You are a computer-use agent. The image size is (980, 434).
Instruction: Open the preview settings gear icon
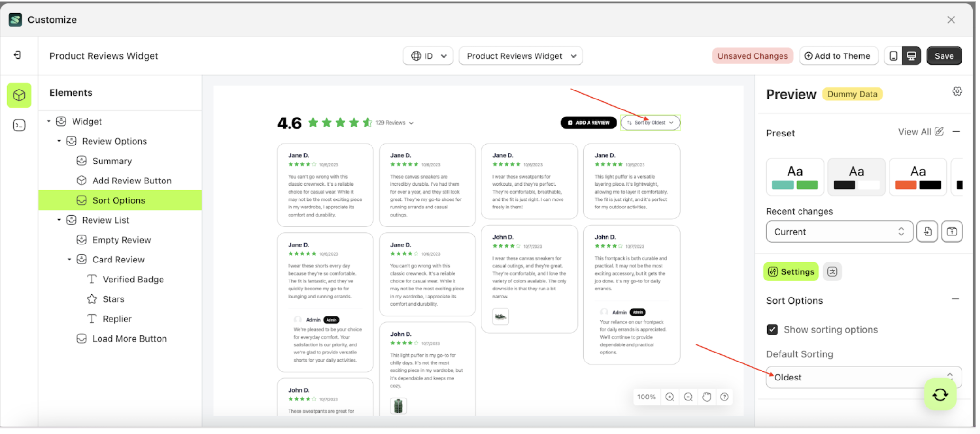pos(958,91)
